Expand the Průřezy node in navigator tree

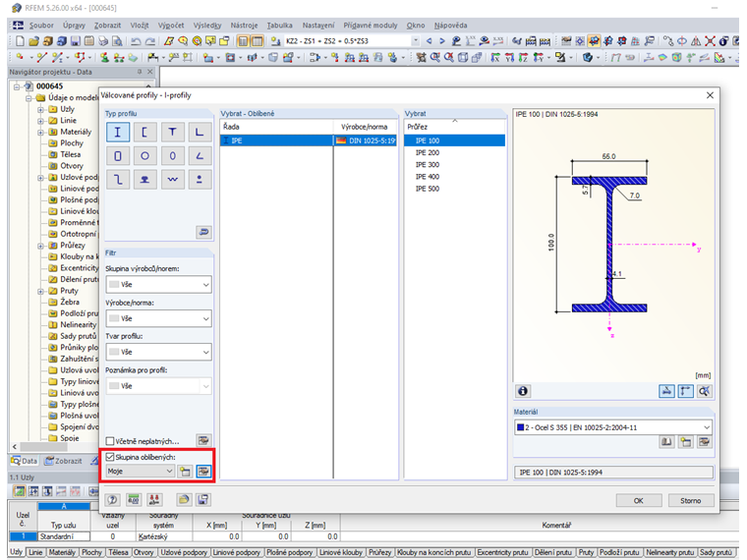(x=41, y=246)
